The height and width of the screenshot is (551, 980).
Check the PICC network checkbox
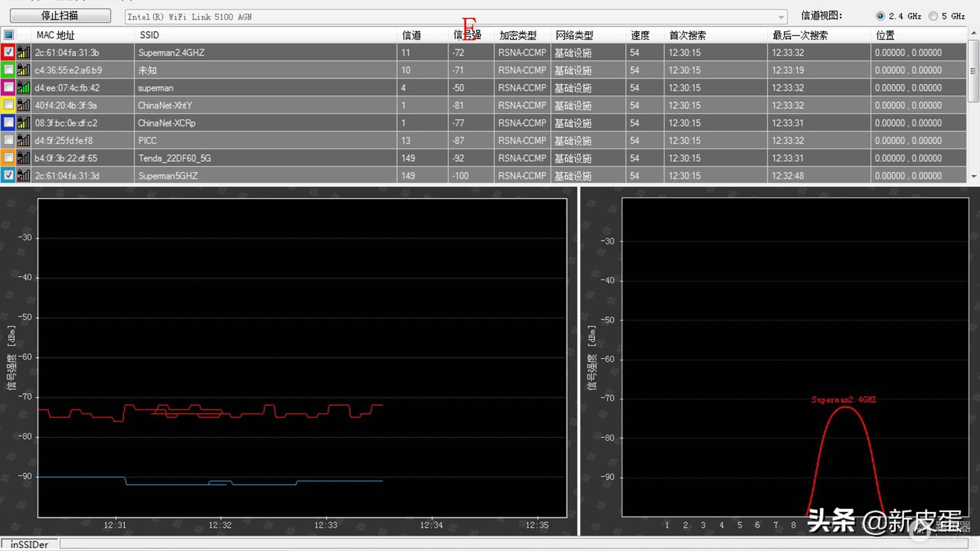point(9,140)
